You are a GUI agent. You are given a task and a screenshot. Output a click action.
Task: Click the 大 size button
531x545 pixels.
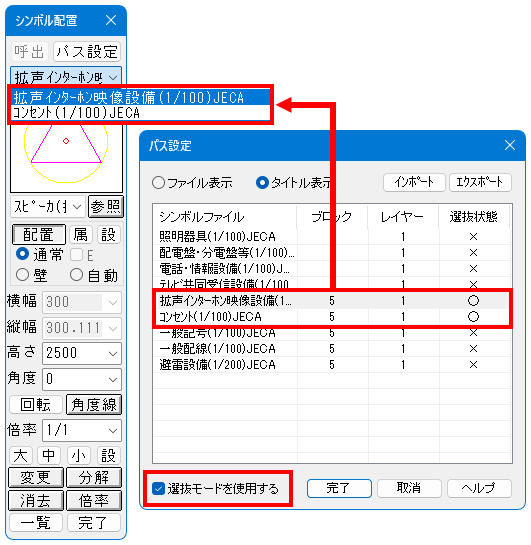[x=21, y=456]
